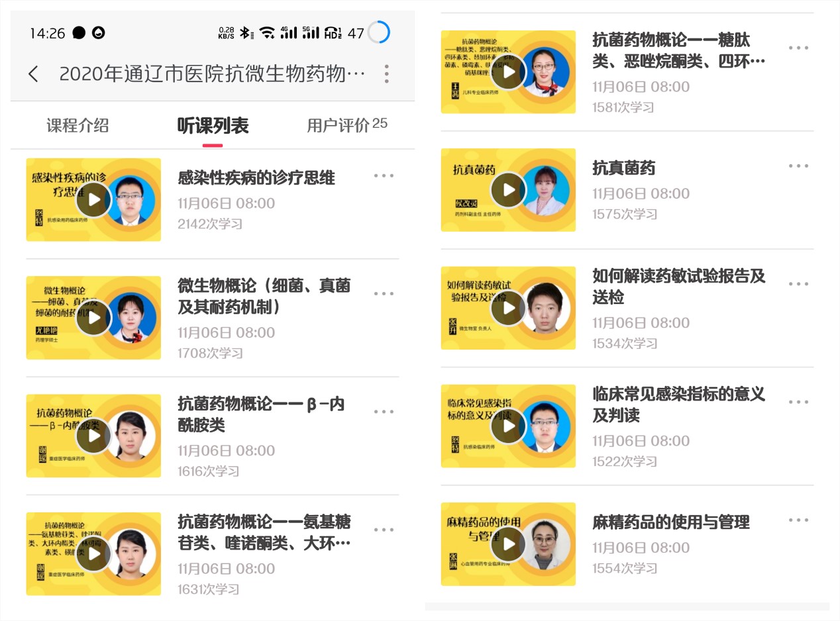Open more options for 抗真菌药
Image resolution: width=840 pixels, height=621 pixels.
pos(798,166)
